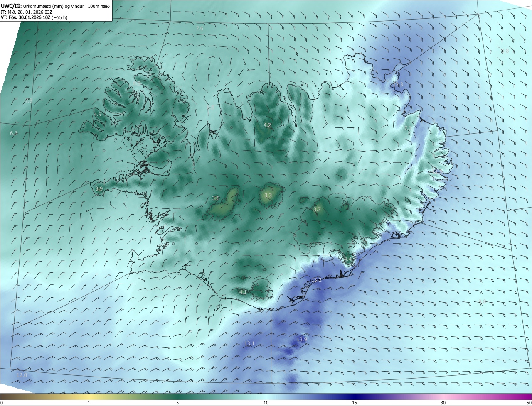Click the "10" tick on the color scale
This screenshot has width=532, height=406.
point(266,403)
